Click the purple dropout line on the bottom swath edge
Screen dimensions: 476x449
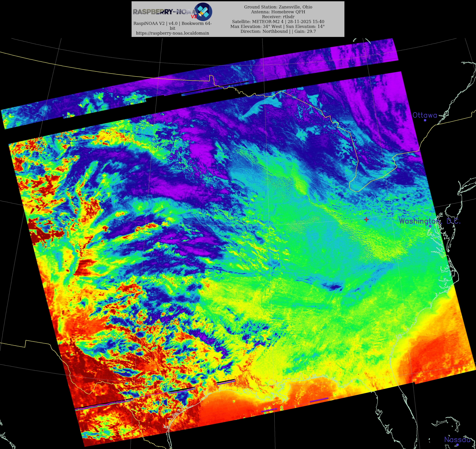click(319, 400)
